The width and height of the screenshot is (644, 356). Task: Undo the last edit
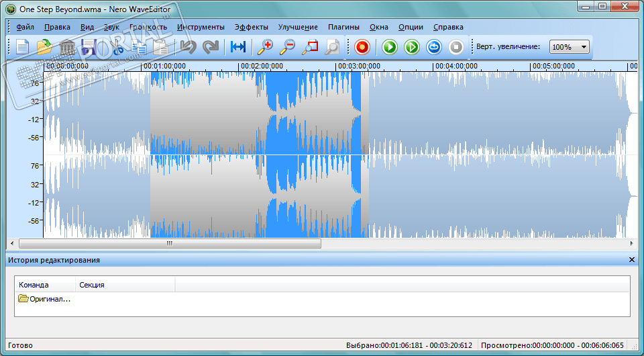[x=189, y=47]
